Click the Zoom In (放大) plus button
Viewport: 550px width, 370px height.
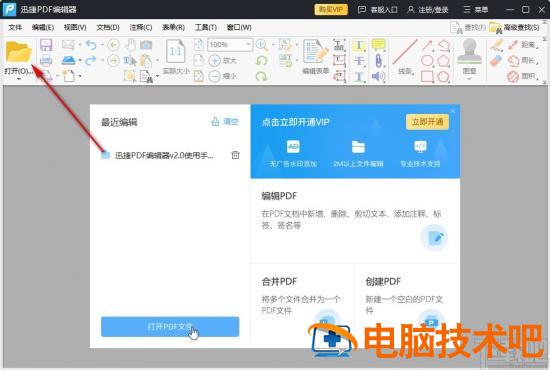tap(223, 60)
